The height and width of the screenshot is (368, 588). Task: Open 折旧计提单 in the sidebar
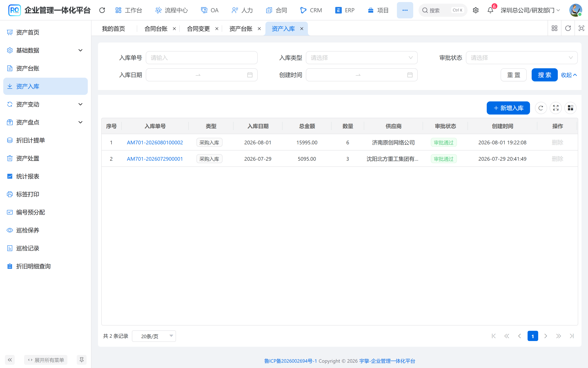pyautogui.click(x=46, y=140)
